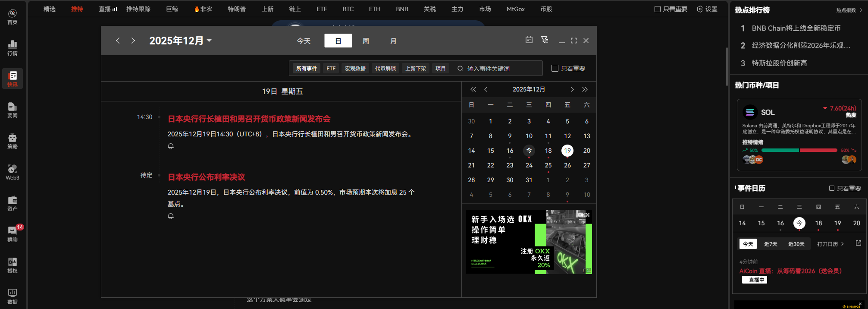Viewport: 868px width, 309px height.
Task: Select the 推特 top tab
Action: (x=77, y=9)
